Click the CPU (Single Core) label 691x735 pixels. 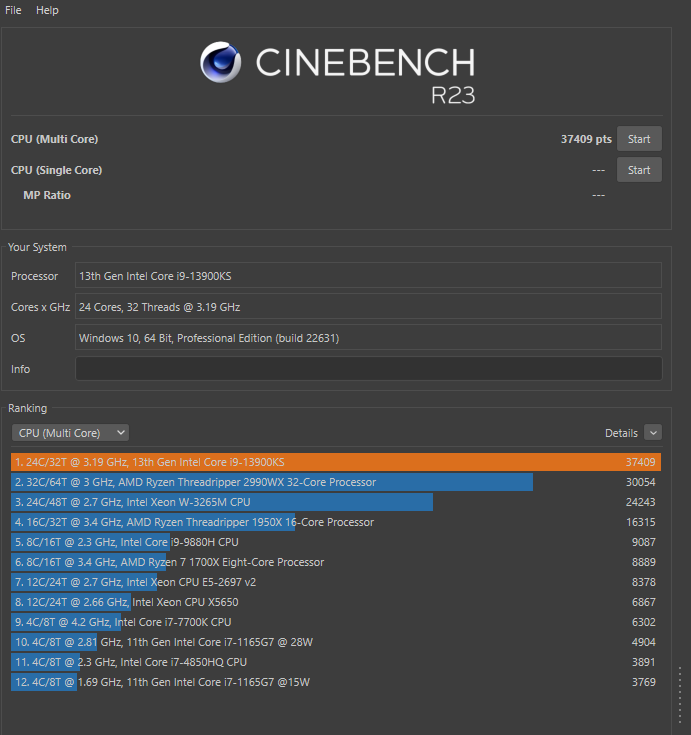point(56,170)
